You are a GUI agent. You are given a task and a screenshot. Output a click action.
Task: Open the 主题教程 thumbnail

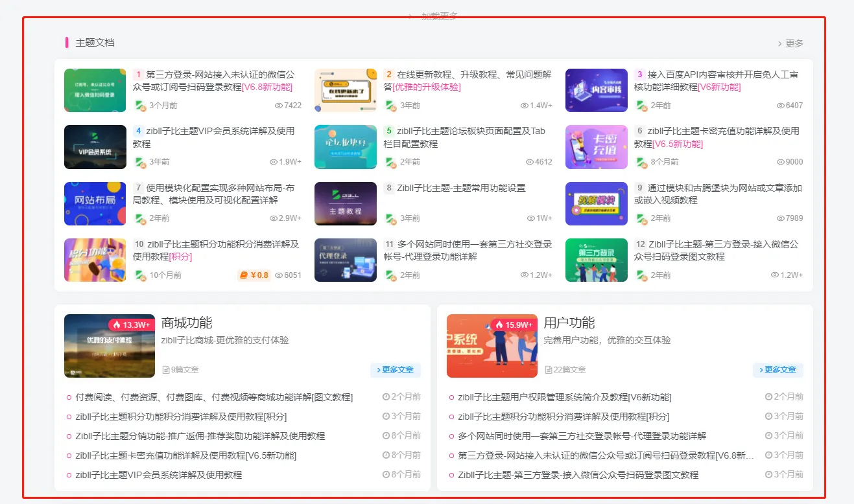click(x=346, y=203)
